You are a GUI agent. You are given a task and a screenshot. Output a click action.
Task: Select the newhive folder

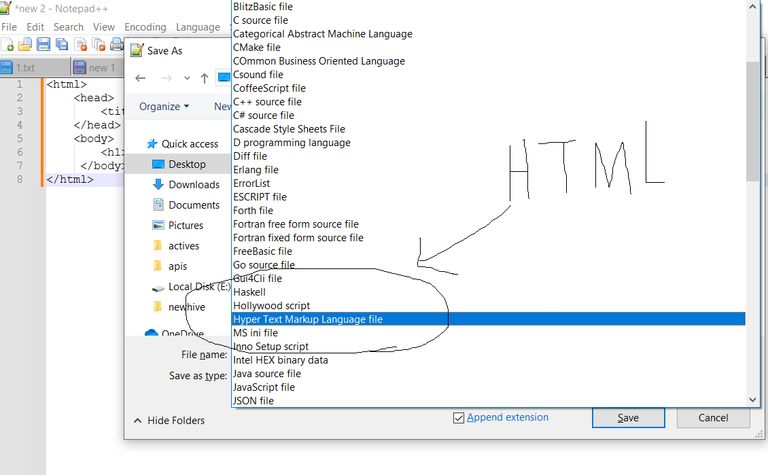179,307
